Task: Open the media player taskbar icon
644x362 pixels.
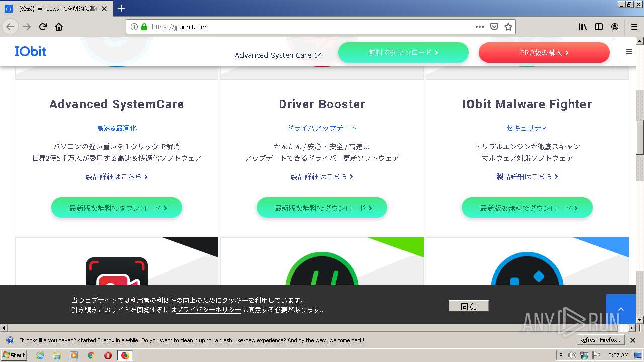Action: pyautogui.click(x=74, y=355)
